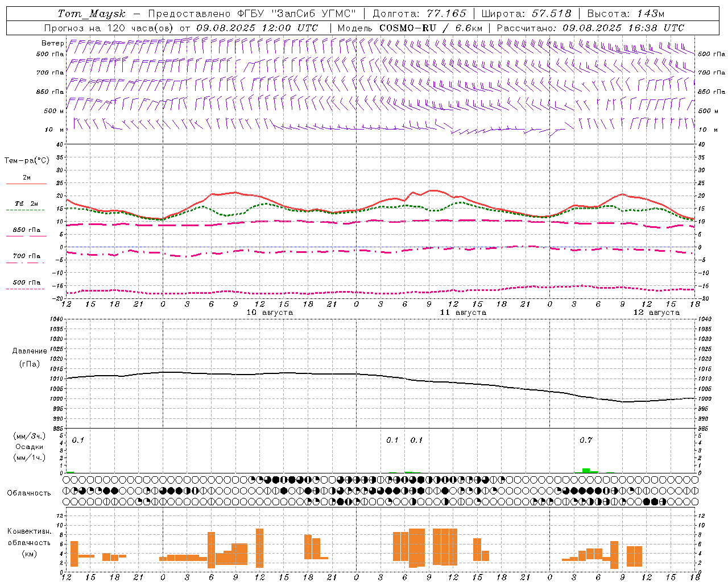Click the 'Рассчитано: 09.08.2025 16:38 UTC' timestamp
This screenshot has width=728, height=582.
pyautogui.click(x=590, y=28)
